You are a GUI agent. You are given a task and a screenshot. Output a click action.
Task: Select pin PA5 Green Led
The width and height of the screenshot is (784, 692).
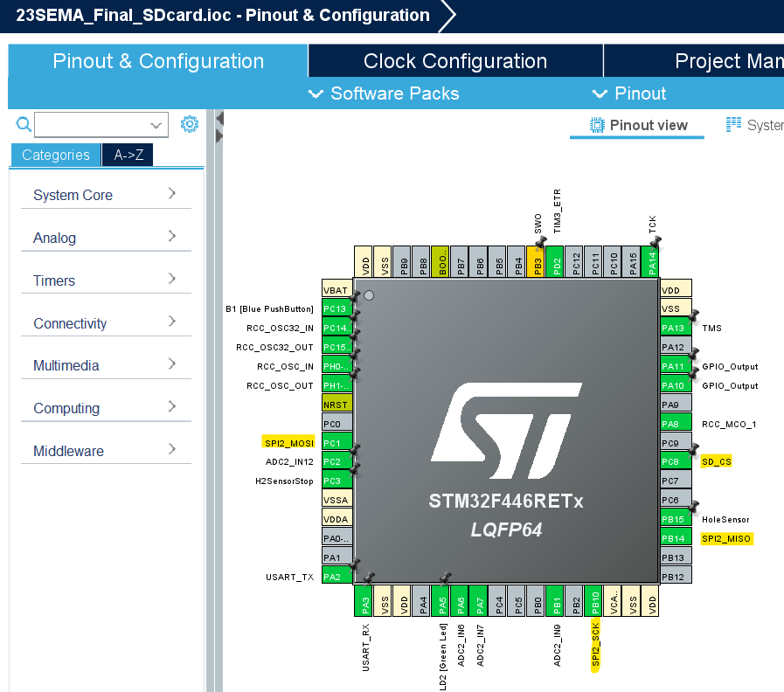coord(441,601)
